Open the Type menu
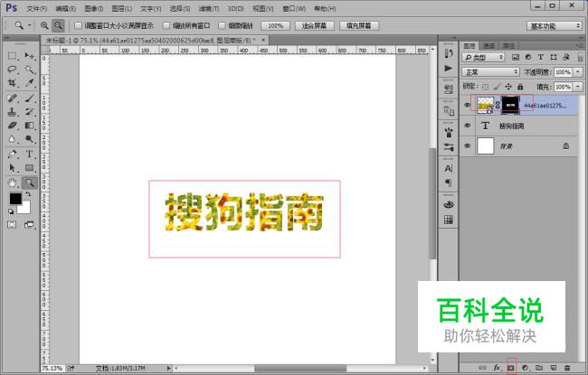This screenshot has width=588, height=375. (151, 9)
